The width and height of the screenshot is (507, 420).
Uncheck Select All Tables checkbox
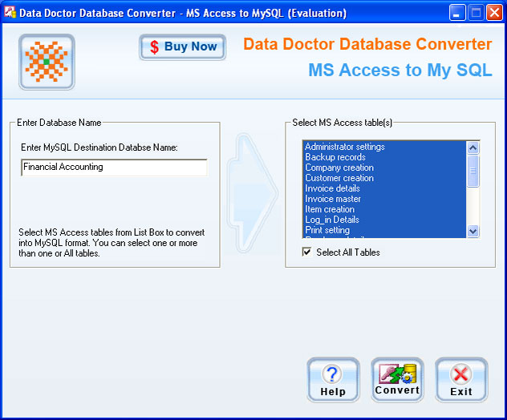tap(306, 252)
